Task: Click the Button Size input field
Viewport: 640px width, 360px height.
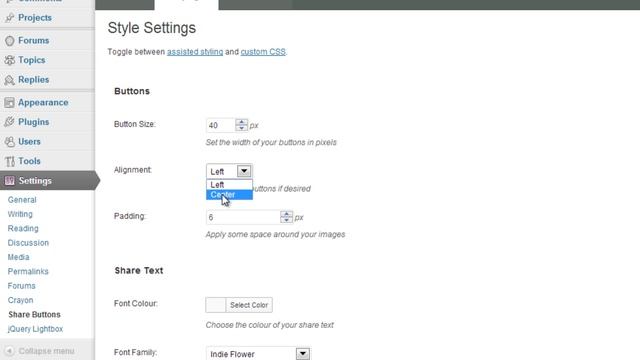Action: [220, 125]
